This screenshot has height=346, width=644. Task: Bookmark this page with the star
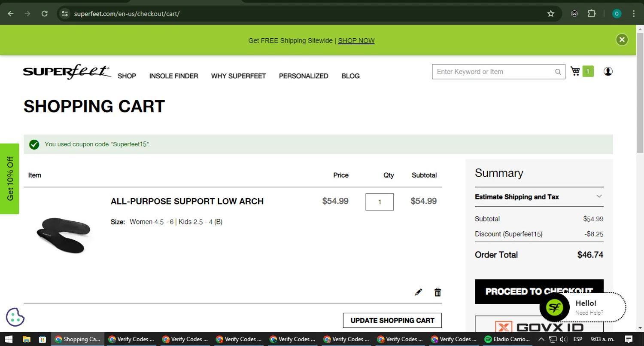[x=551, y=14]
